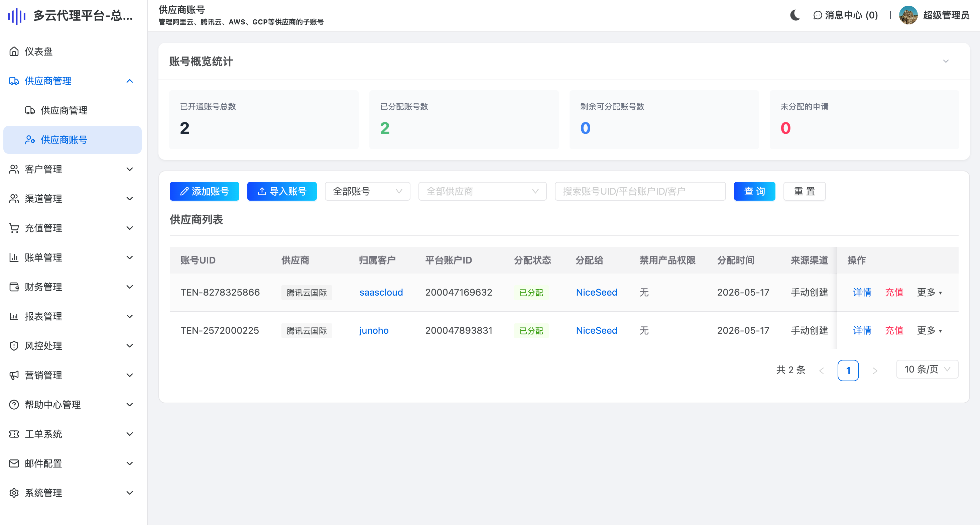Screen dimensions: 980x525
Task: Click the supplier account user-gear icon
Action: tap(30, 140)
